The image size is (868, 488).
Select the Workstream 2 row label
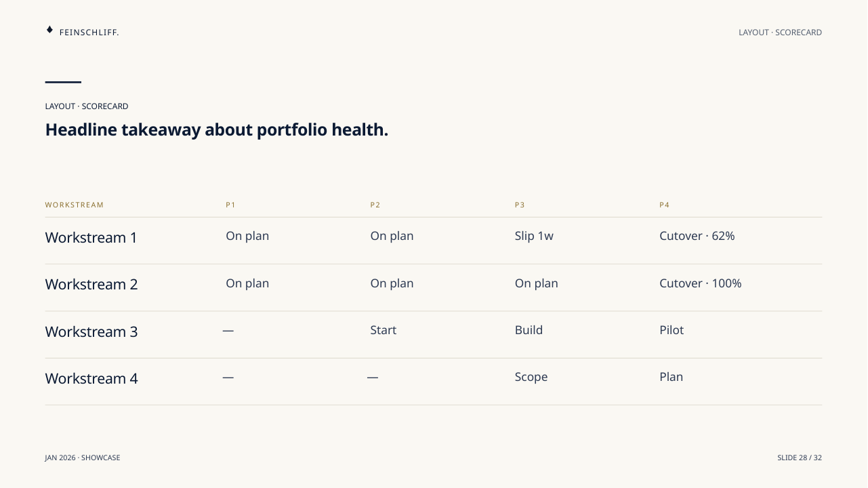(x=91, y=285)
